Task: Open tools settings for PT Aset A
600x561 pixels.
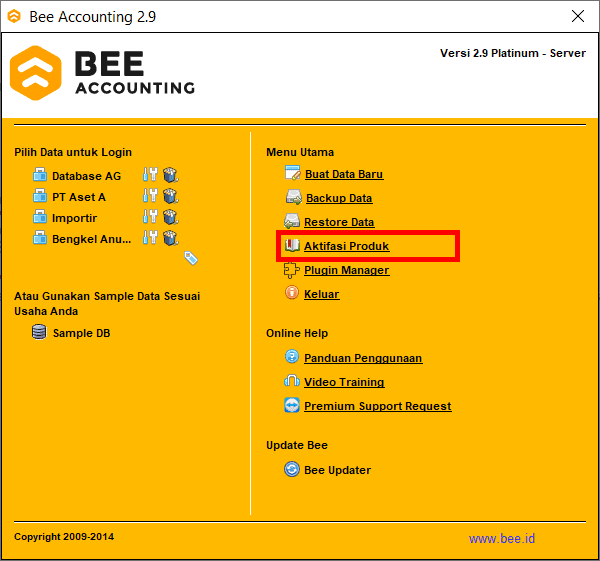Action: (150, 196)
